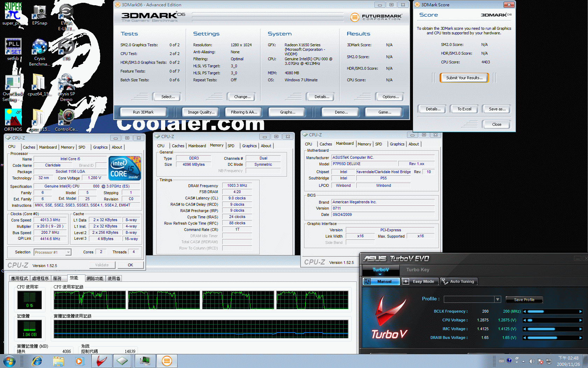Switch TurboV to Easy Mode

pyautogui.click(x=420, y=281)
